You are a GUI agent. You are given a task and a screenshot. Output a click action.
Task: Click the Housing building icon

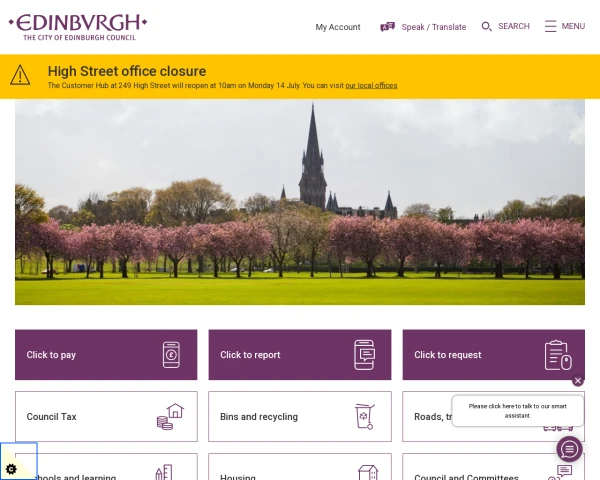pyautogui.click(x=368, y=472)
